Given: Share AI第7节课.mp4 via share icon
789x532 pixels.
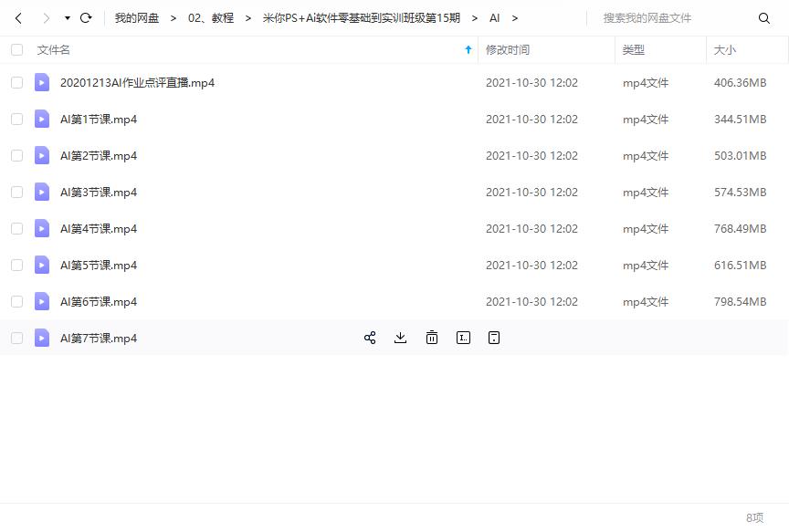Looking at the screenshot, I should (370, 338).
